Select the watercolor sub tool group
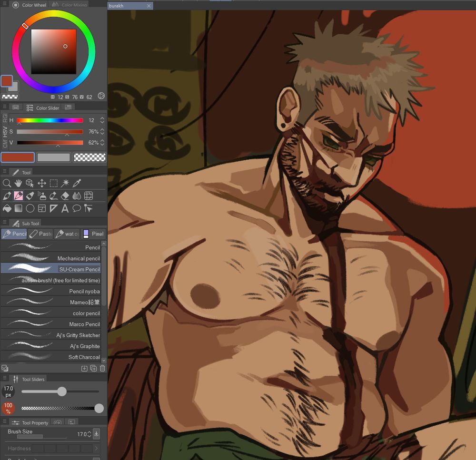This screenshot has width=476, height=460. [x=67, y=234]
